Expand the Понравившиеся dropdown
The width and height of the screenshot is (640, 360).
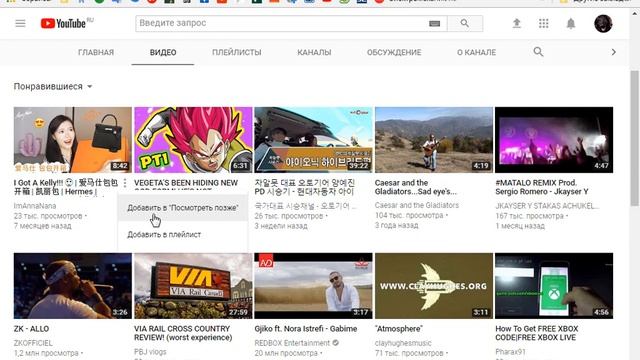(x=53, y=87)
